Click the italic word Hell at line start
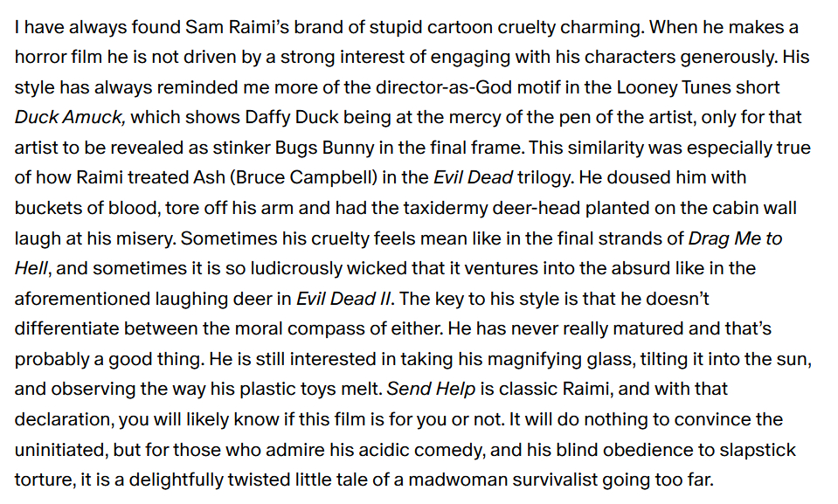Image resolution: width=838 pixels, height=504 pixels. pyautogui.click(x=30, y=267)
